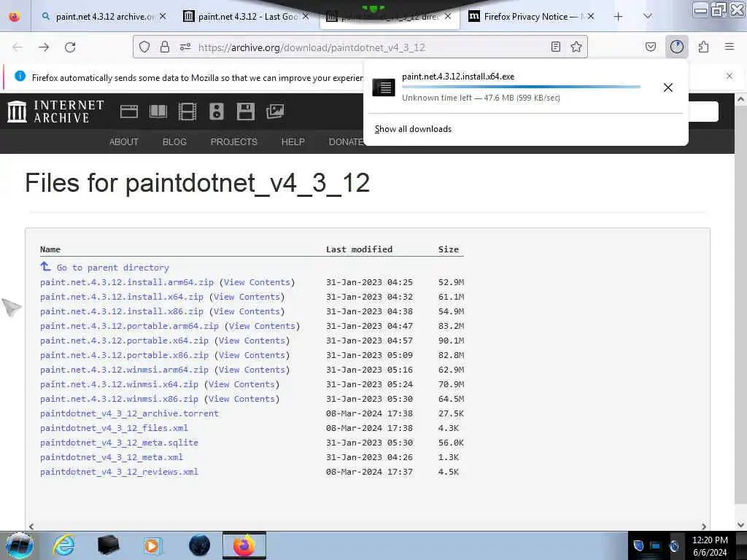This screenshot has height=560, width=747.
Task: Open paintdotnet_v4_3_12_meta.xml
Action: 112,457
